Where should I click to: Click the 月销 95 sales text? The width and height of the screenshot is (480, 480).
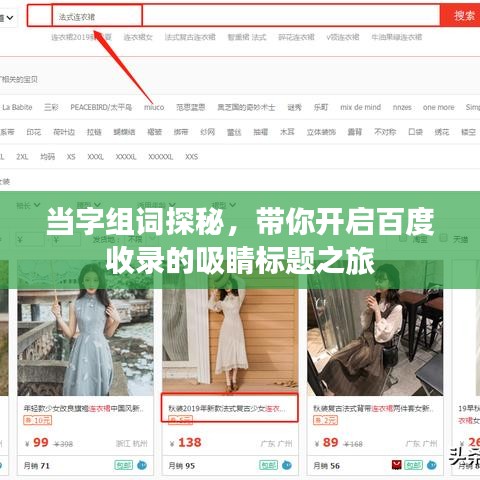[182, 466]
